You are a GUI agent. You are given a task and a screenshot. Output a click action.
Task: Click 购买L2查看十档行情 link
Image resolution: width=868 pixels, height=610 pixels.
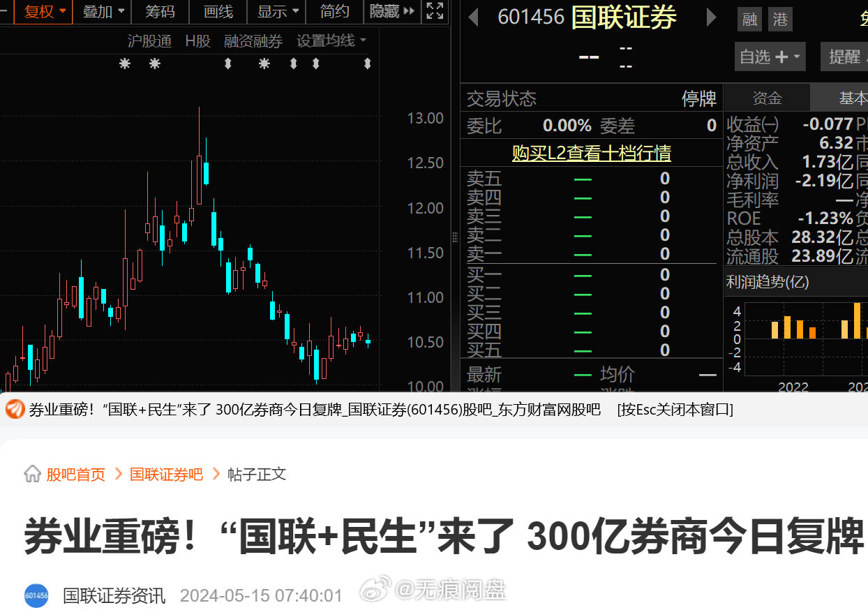tap(591, 153)
